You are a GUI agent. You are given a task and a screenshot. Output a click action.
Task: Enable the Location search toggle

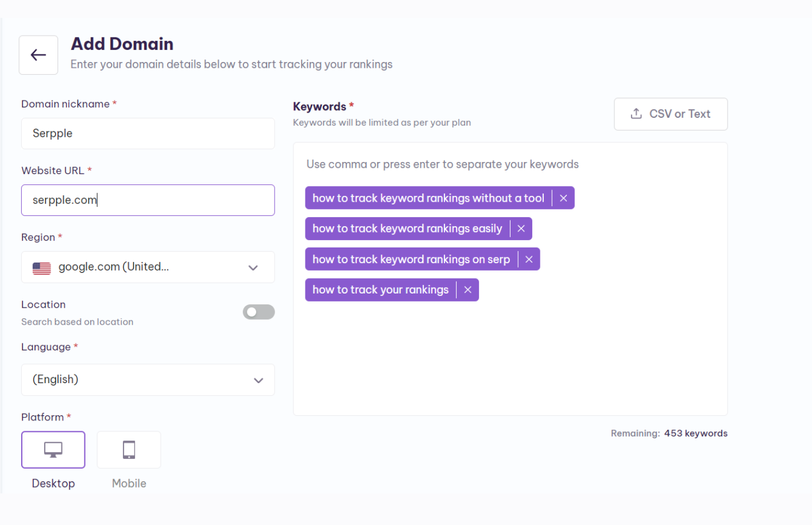pos(258,312)
